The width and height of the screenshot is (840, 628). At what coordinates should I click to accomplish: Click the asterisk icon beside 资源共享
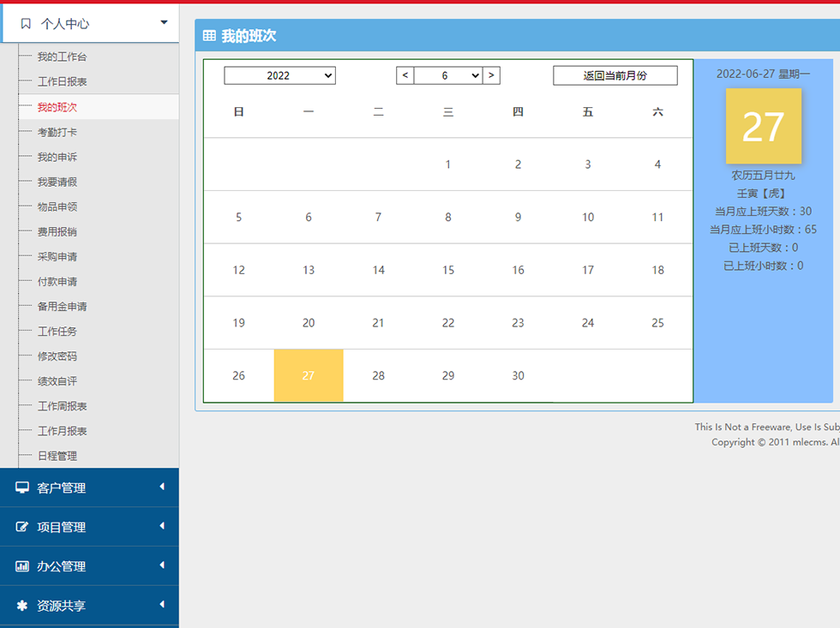pos(22,606)
